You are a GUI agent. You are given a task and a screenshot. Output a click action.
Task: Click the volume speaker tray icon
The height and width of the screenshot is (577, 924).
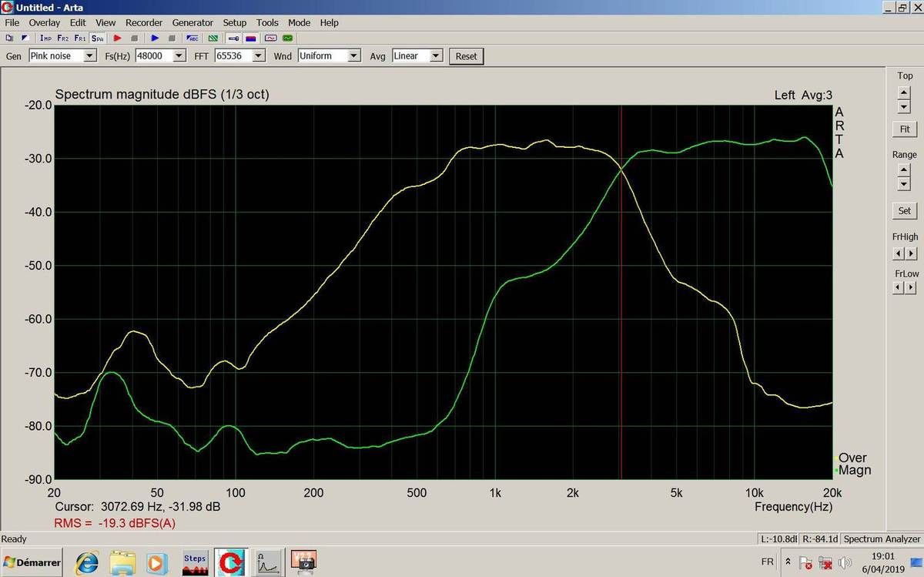(x=845, y=562)
